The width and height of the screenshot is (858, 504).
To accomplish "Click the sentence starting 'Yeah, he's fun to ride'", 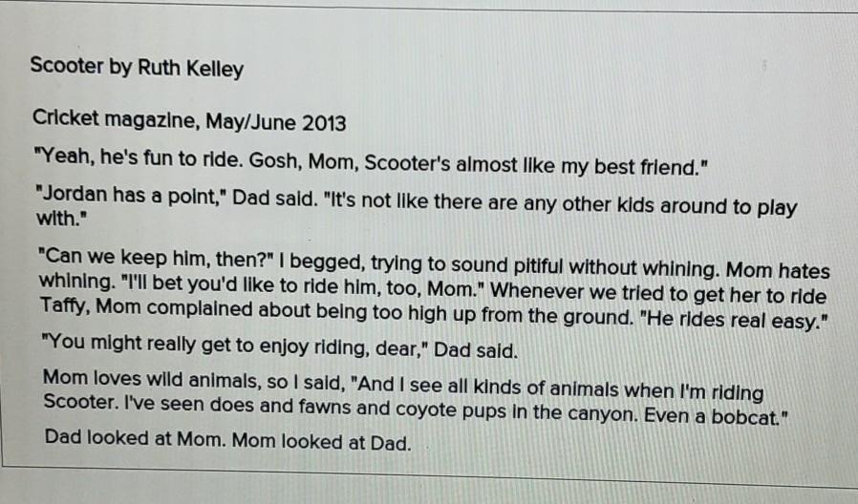I will tap(371, 162).
